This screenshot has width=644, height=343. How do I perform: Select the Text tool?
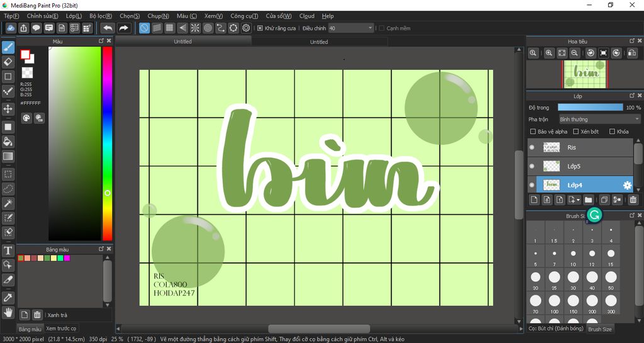click(x=8, y=250)
